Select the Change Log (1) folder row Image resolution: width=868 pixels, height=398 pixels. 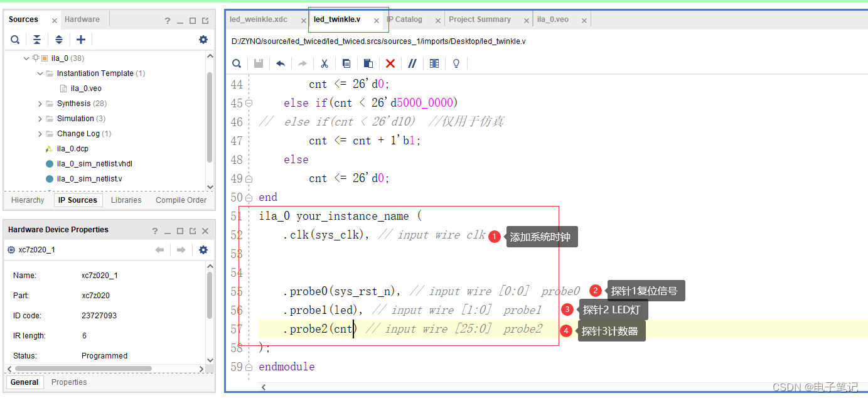tap(84, 134)
